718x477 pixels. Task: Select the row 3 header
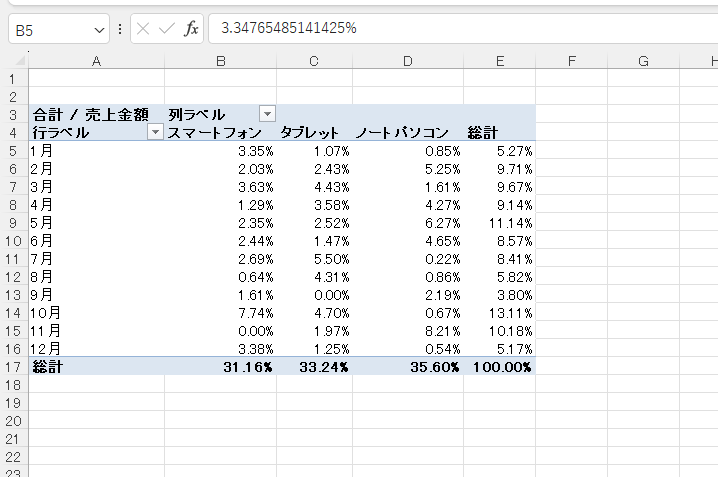[x=14, y=114]
